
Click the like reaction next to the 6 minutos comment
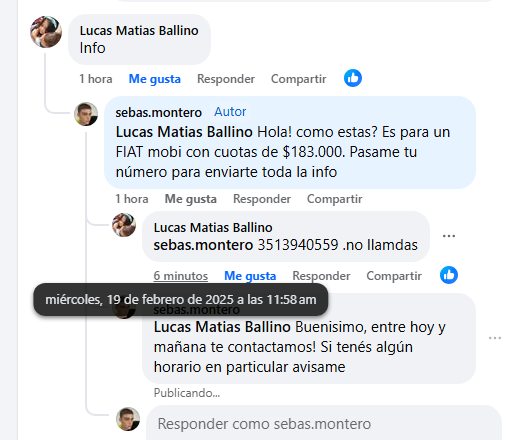(449, 275)
